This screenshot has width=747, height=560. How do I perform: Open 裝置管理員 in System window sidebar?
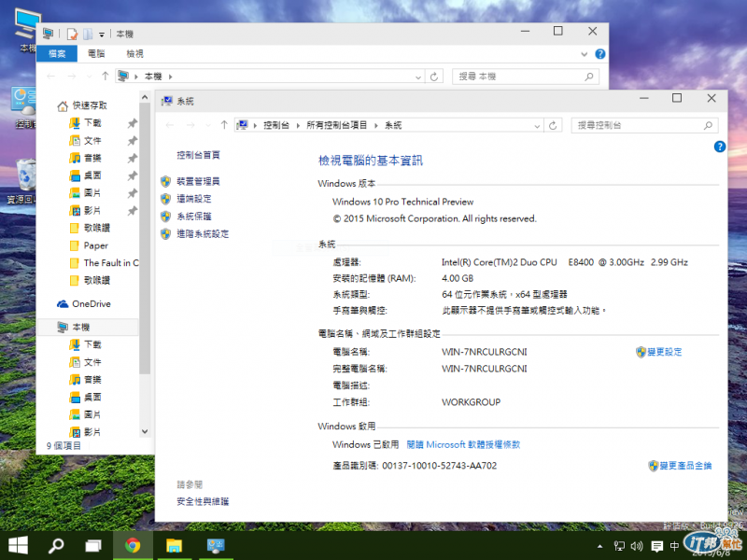[x=198, y=181]
